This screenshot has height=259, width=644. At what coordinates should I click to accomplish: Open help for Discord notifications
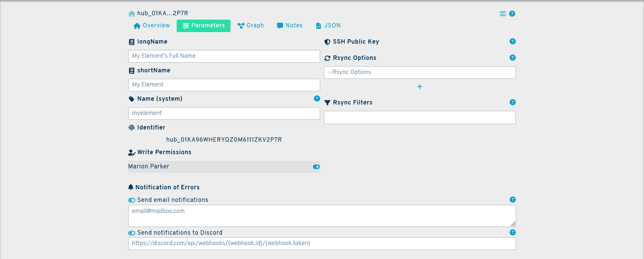[512, 232]
